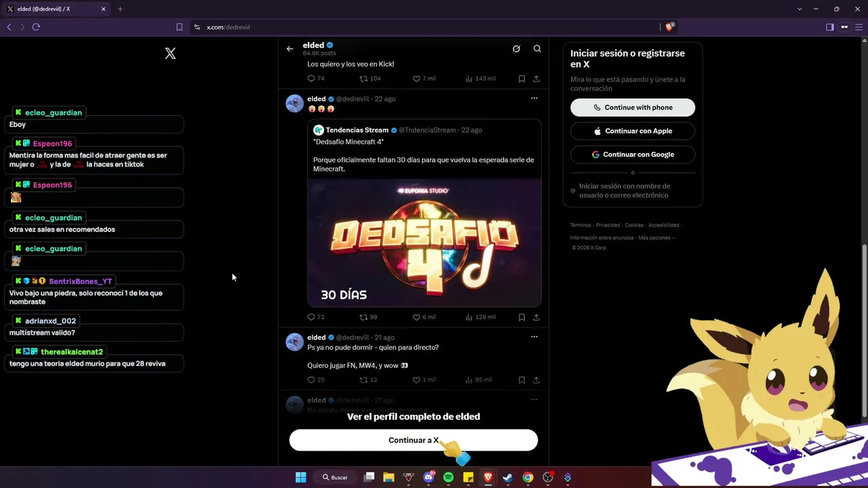
Task: Open Brave Shields icon in the address bar
Action: 669,27
